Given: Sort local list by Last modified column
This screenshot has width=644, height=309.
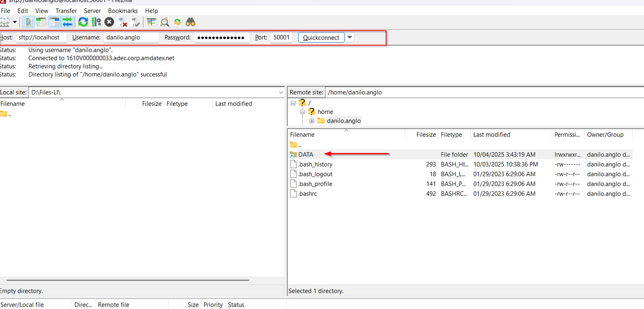Looking at the screenshot, I should tap(249, 103).
